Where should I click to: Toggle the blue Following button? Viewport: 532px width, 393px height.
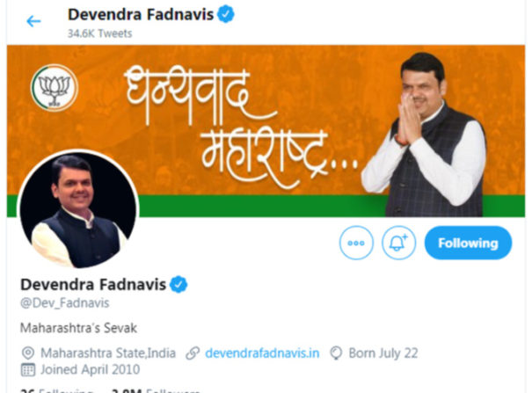[x=468, y=243]
